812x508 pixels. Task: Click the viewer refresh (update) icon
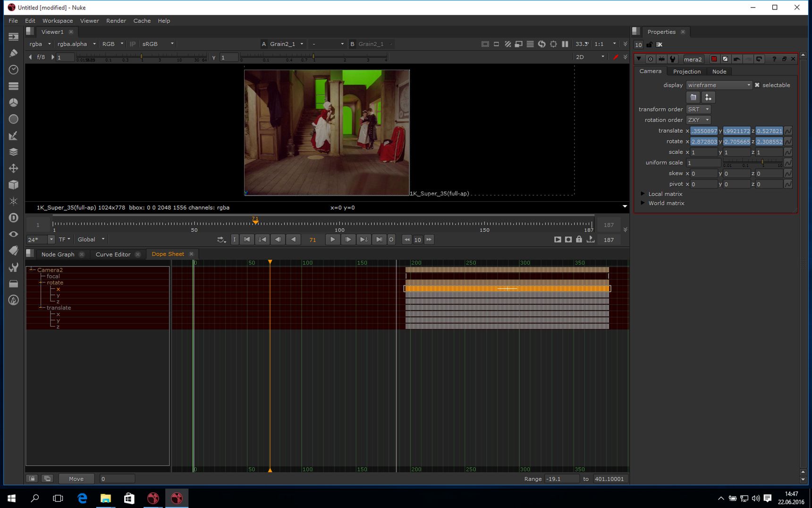click(x=542, y=44)
